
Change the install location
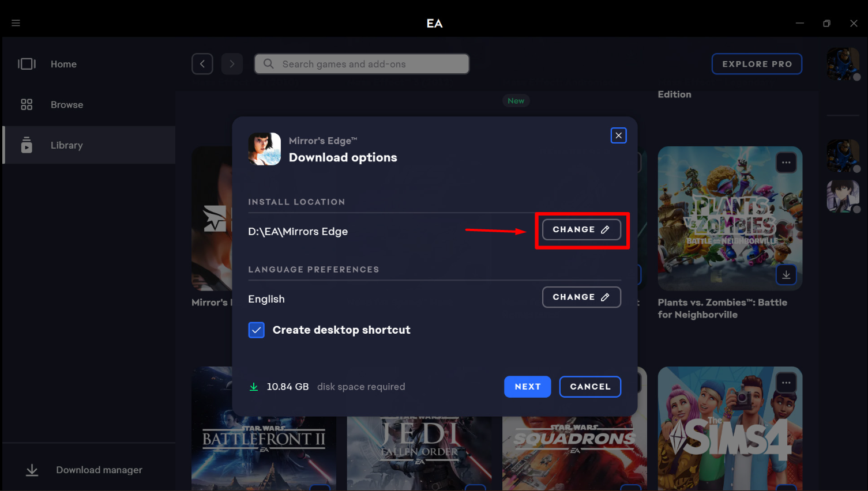point(581,229)
